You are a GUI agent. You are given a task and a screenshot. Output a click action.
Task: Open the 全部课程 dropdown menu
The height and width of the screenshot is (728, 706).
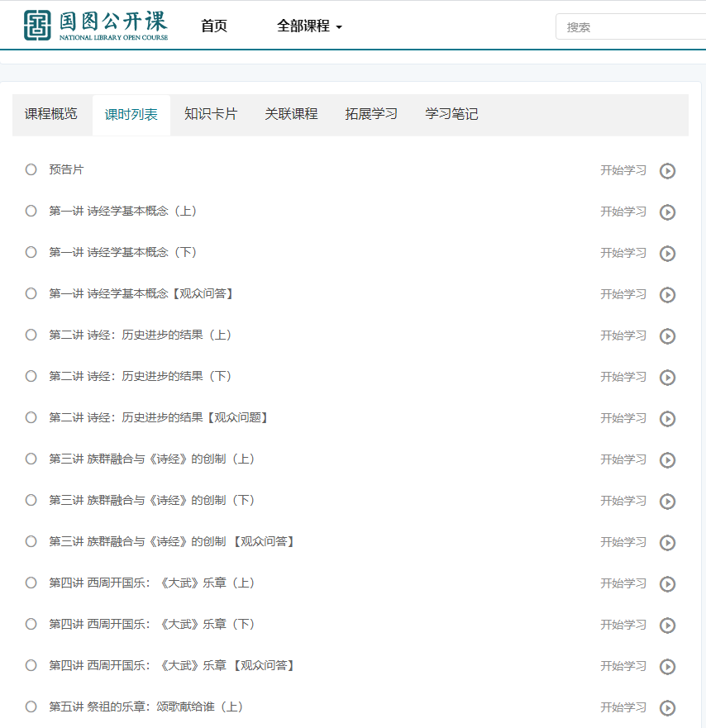point(309,26)
